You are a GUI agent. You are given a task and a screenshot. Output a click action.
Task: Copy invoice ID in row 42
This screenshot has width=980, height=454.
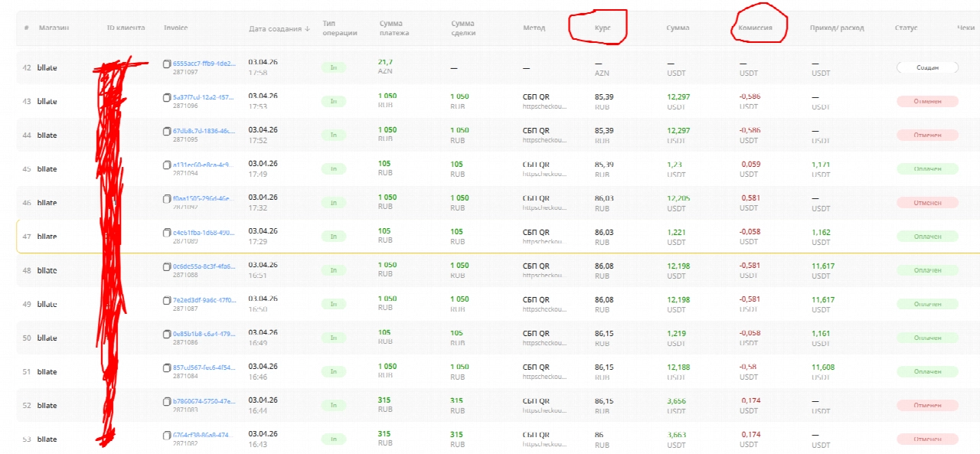[x=167, y=64]
